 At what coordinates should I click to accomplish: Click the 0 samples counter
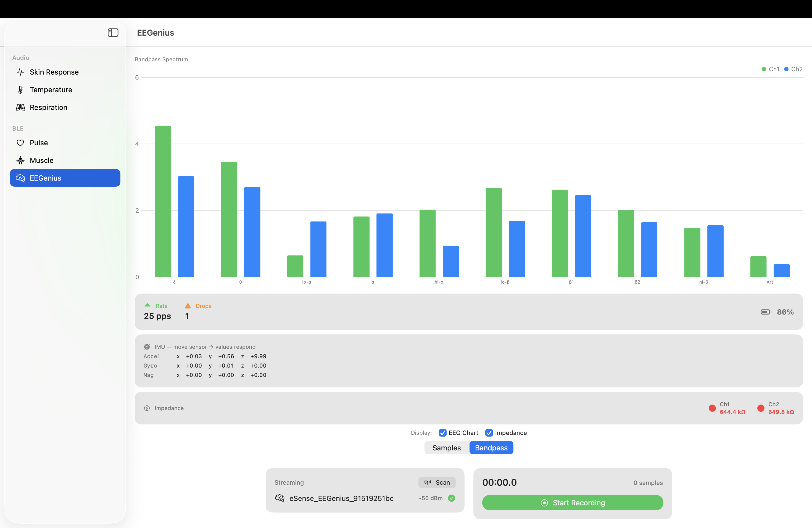[648, 483]
